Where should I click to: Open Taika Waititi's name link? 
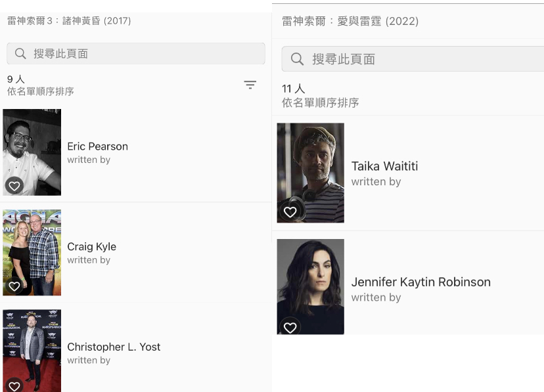384,166
